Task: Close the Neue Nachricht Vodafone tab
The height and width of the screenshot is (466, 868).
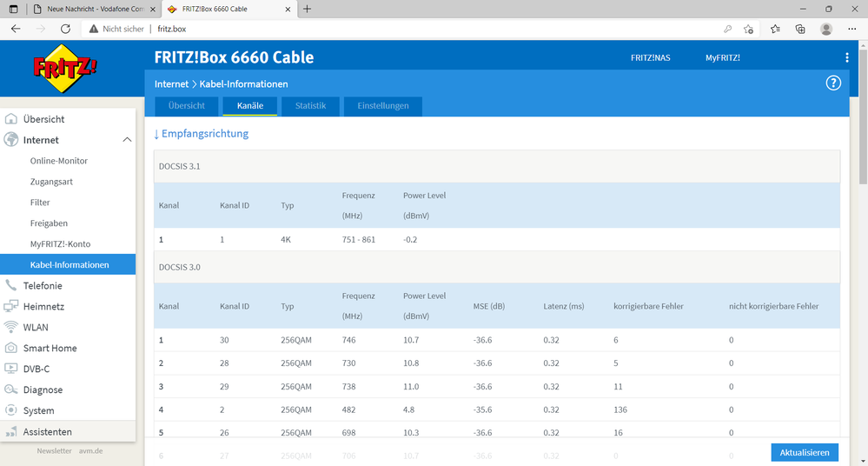Action: [151, 9]
